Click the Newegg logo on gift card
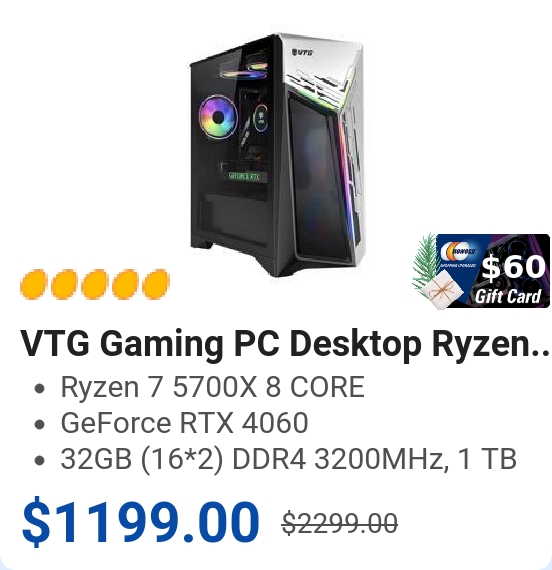552x570 pixels. tap(459, 252)
